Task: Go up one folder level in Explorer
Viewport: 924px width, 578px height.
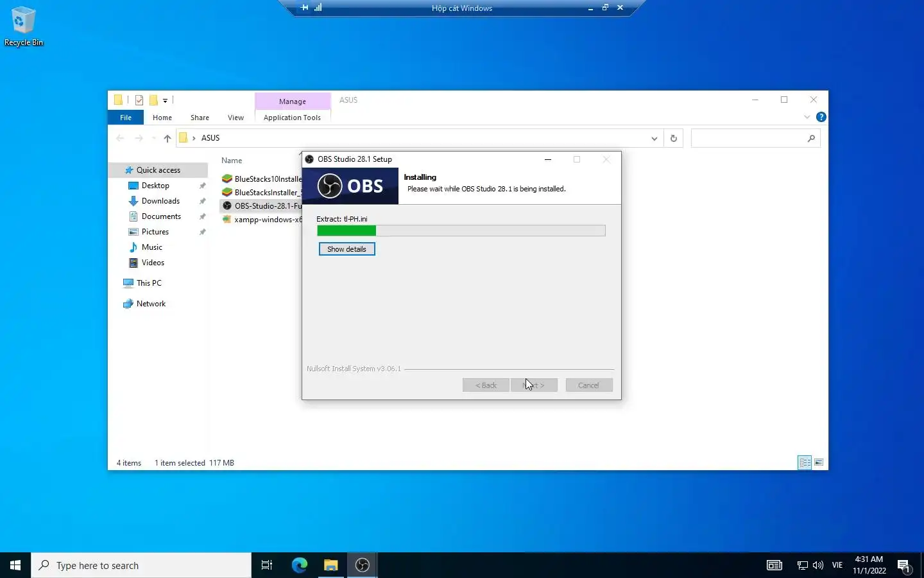Action: click(x=167, y=138)
